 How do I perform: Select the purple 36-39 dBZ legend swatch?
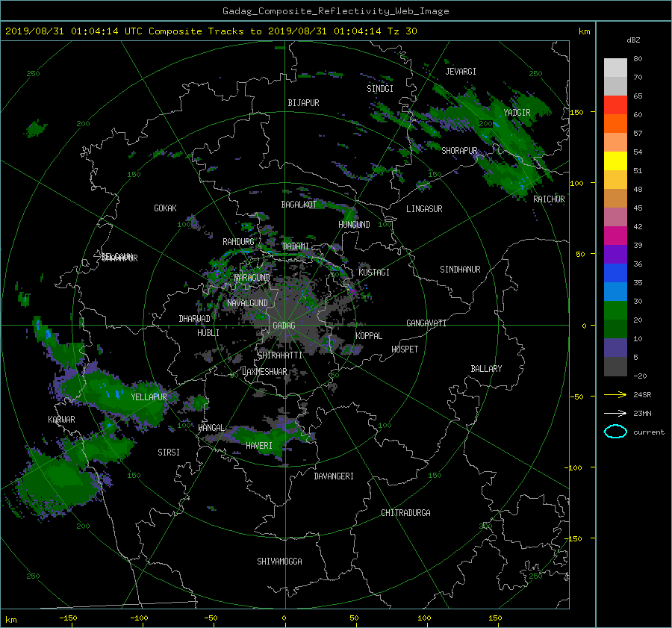point(615,254)
